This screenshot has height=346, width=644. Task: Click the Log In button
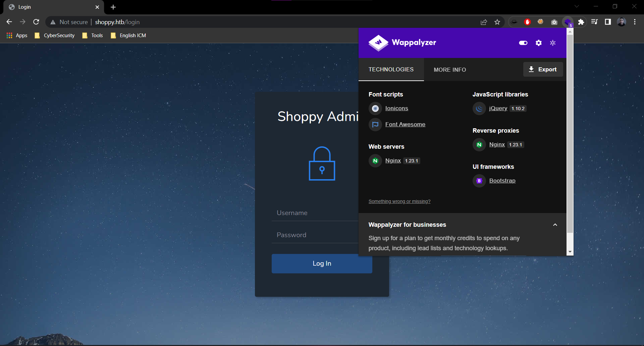[x=321, y=264]
